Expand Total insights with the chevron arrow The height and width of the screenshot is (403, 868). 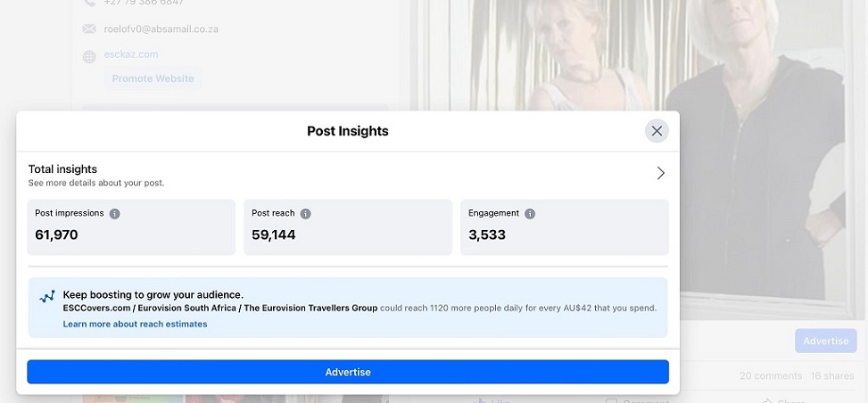pyautogui.click(x=660, y=174)
